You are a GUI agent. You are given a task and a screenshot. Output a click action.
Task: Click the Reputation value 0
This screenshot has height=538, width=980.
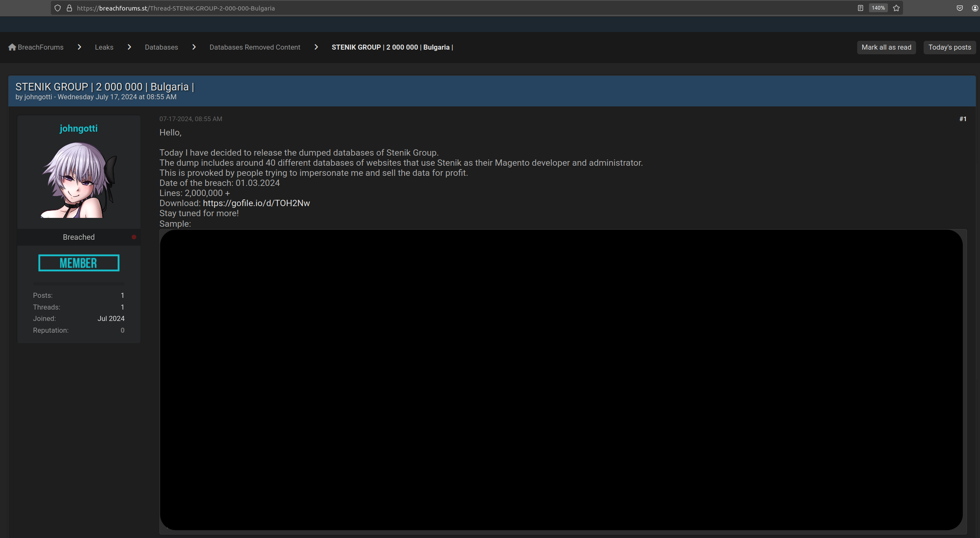pyautogui.click(x=122, y=330)
